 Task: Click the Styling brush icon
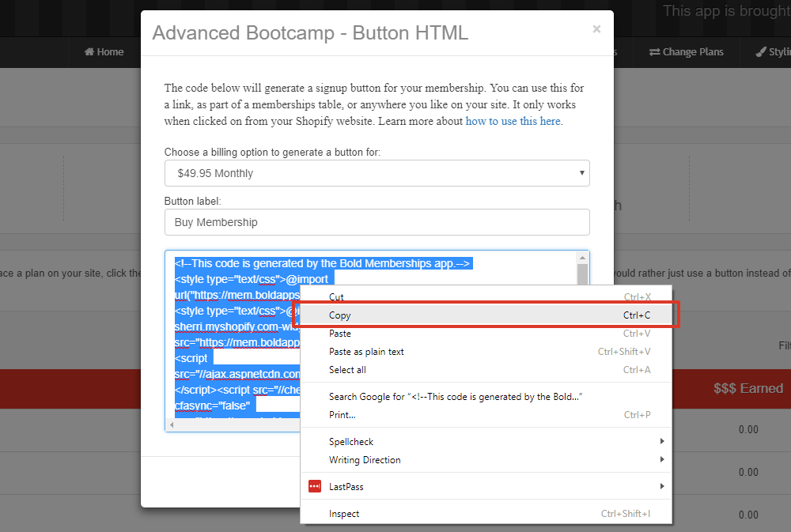point(761,52)
